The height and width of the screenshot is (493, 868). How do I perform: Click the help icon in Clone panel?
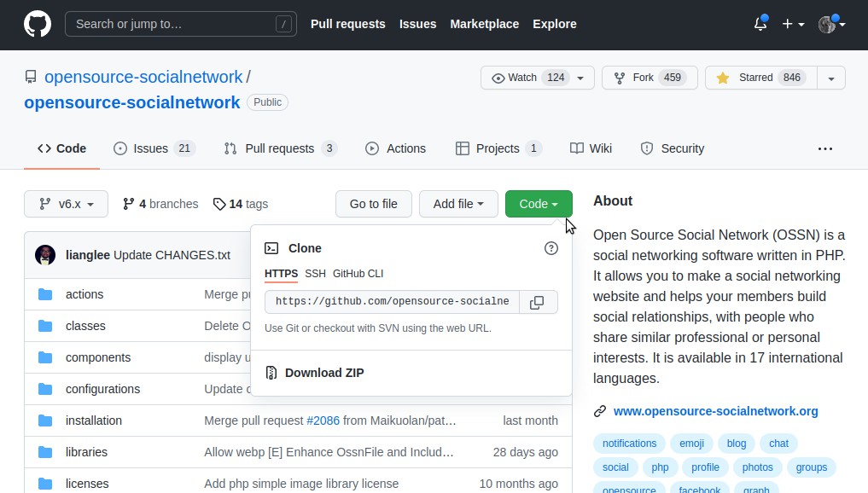click(x=551, y=248)
